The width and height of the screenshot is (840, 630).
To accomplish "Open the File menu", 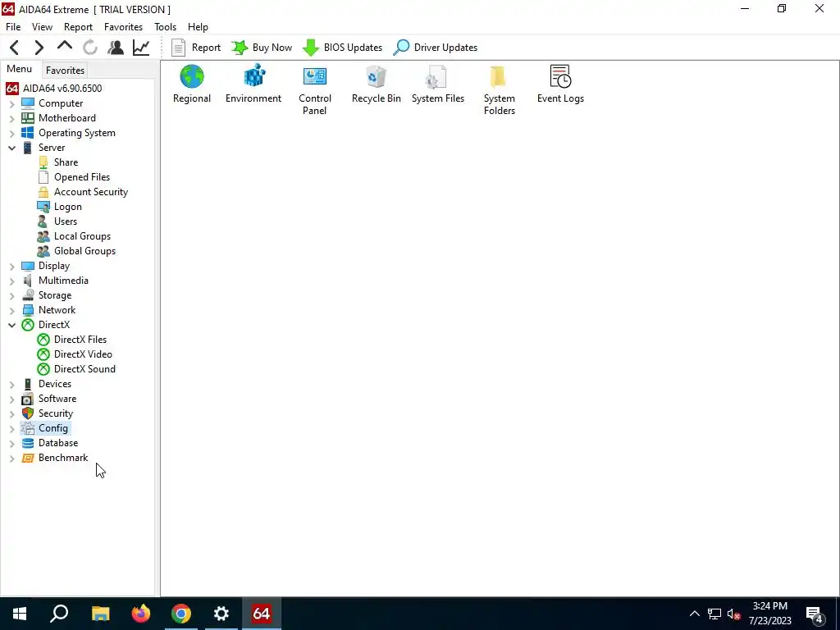I will [x=13, y=27].
